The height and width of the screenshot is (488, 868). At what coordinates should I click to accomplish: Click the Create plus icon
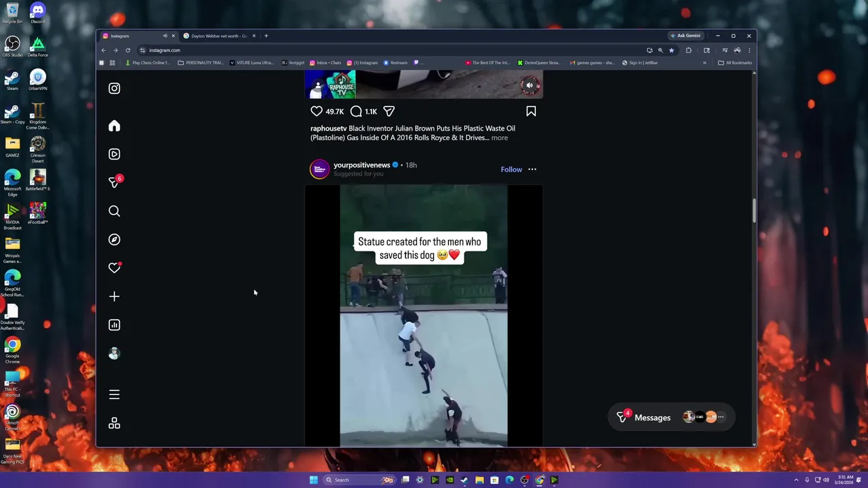coord(114,297)
